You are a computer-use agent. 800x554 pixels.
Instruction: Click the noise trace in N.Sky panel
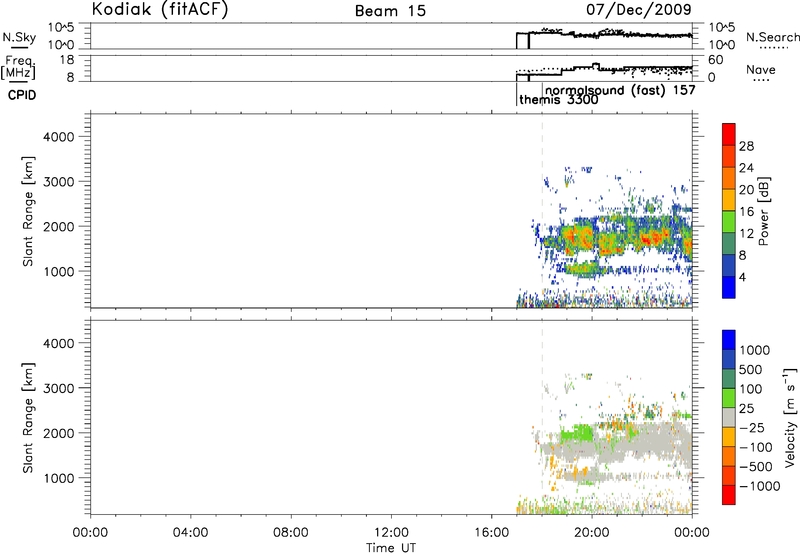(605, 35)
